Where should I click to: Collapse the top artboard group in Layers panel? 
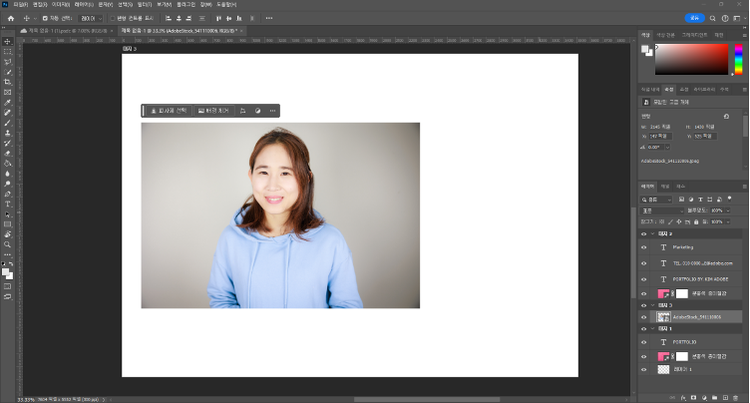pyautogui.click(x=655, y=232)
